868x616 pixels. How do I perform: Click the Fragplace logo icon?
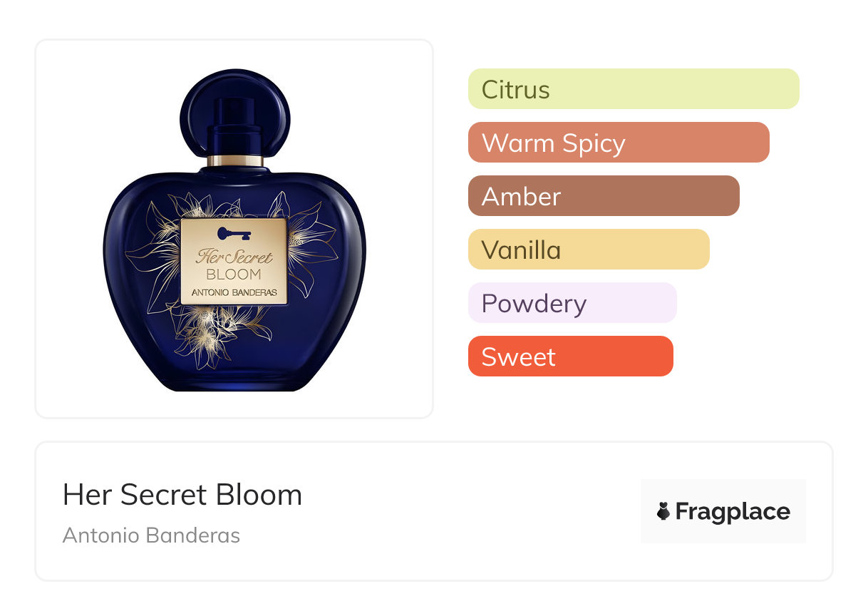tap(663, 511)
